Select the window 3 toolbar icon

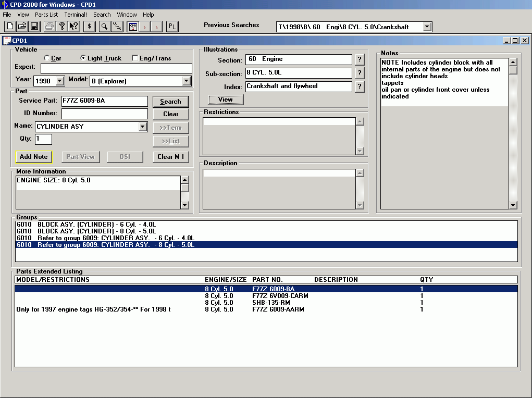click(x=156, y=27)
